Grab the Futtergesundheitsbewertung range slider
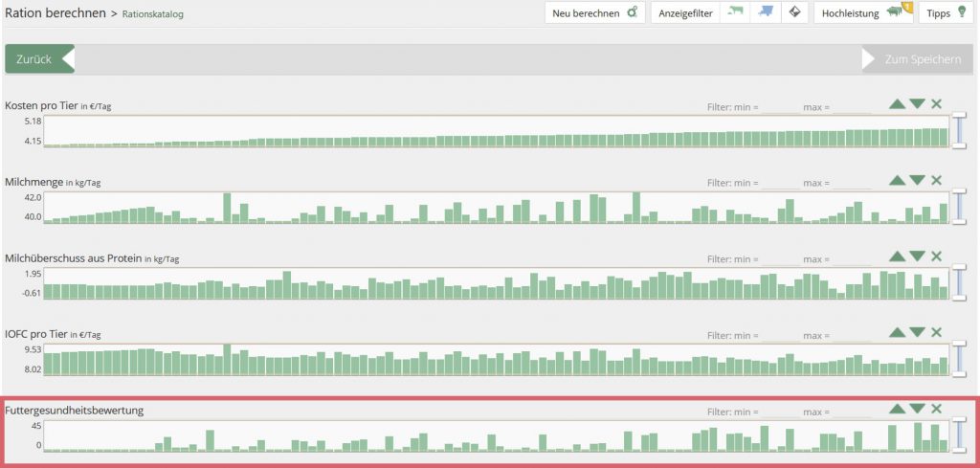Screen dimensions: 980x468 click(959, 435)
